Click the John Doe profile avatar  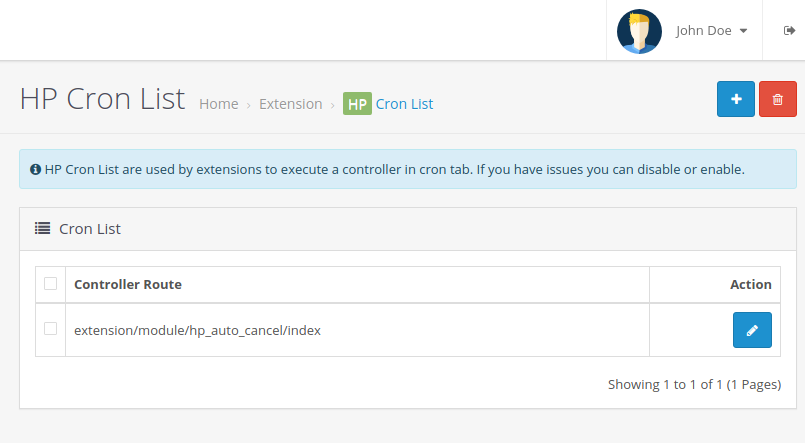click(x=639, y=31)
